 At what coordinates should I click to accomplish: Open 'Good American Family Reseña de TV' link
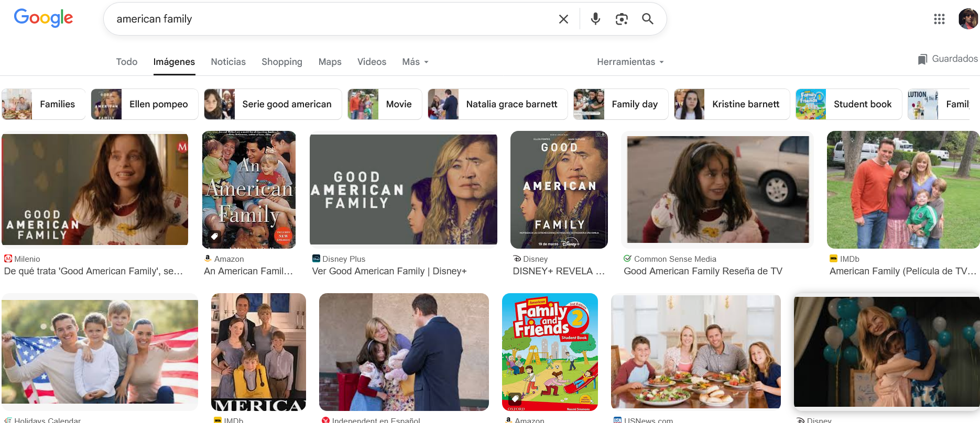pos(703,271)
